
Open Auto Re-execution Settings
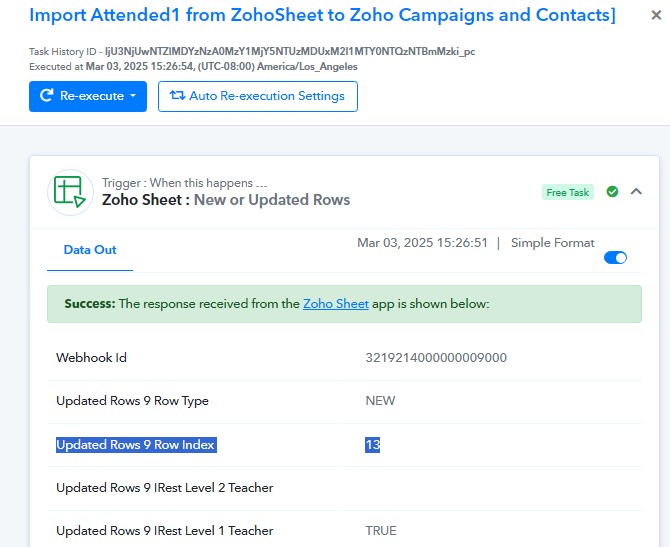click(258, 96)
